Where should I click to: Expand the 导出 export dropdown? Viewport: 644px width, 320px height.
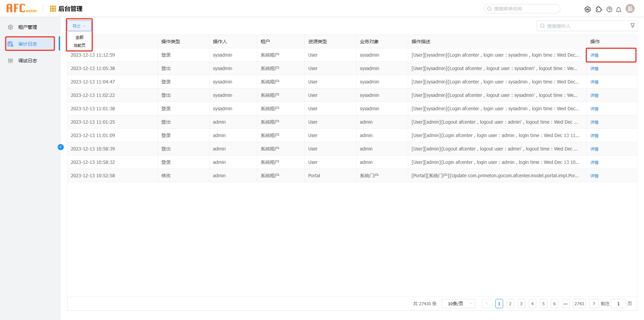tap(79, 26)
